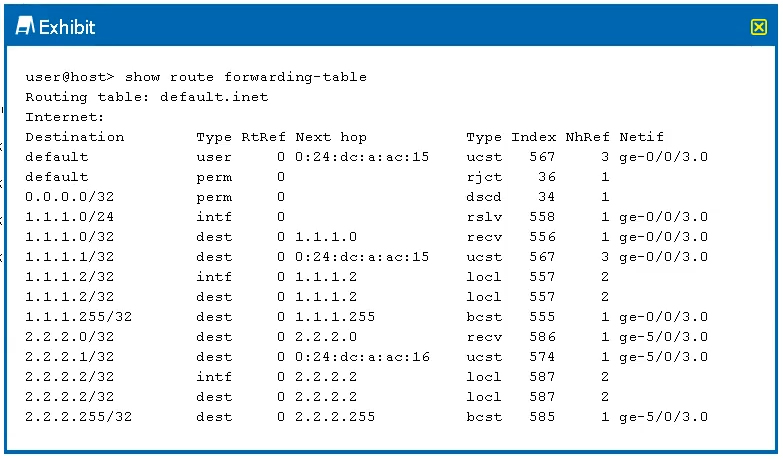Click index value 574
783x460 pixels.
pyautogui.click(x=542, y=357)
